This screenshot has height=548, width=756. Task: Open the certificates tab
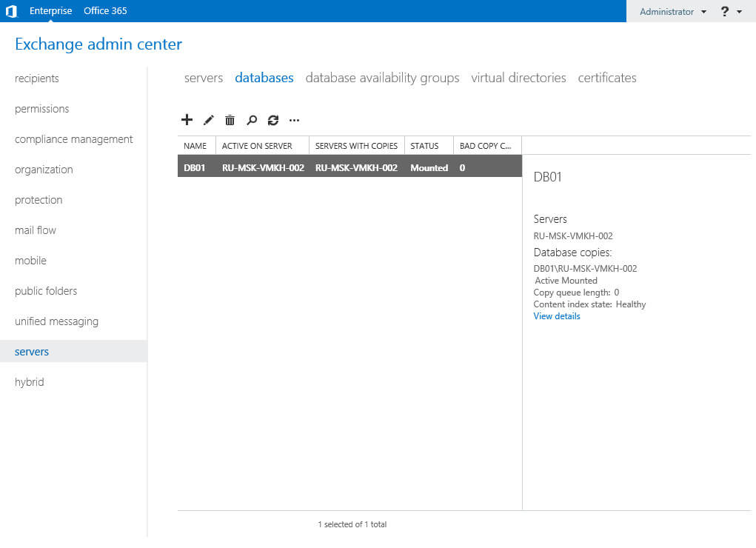pos(607,78)
